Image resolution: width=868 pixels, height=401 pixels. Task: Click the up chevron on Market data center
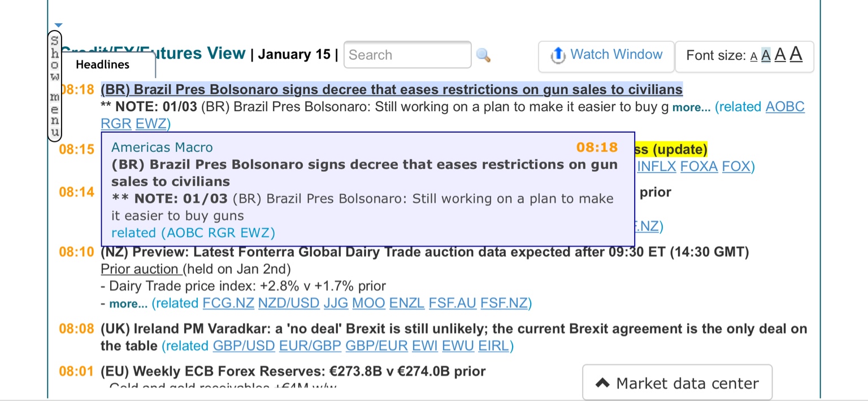tap(602, 383)
